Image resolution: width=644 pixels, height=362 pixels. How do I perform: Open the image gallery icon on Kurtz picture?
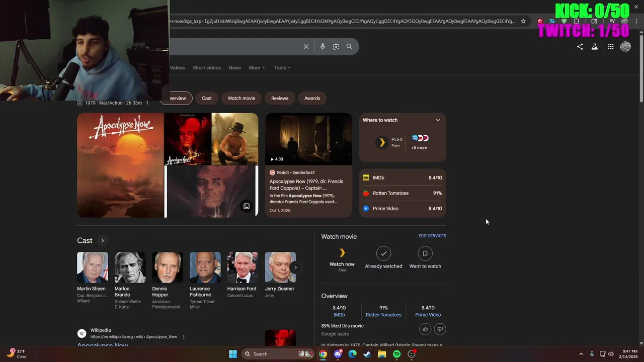click(247, 206)
